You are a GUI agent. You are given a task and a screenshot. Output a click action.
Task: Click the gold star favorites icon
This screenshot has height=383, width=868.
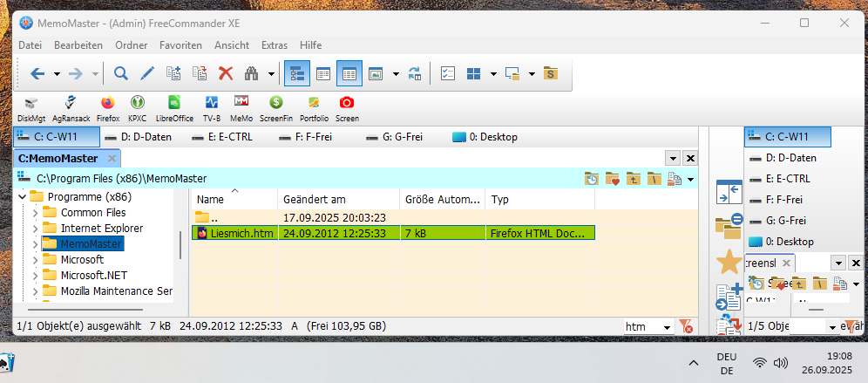pyautogui.click(x=729, y=263)
